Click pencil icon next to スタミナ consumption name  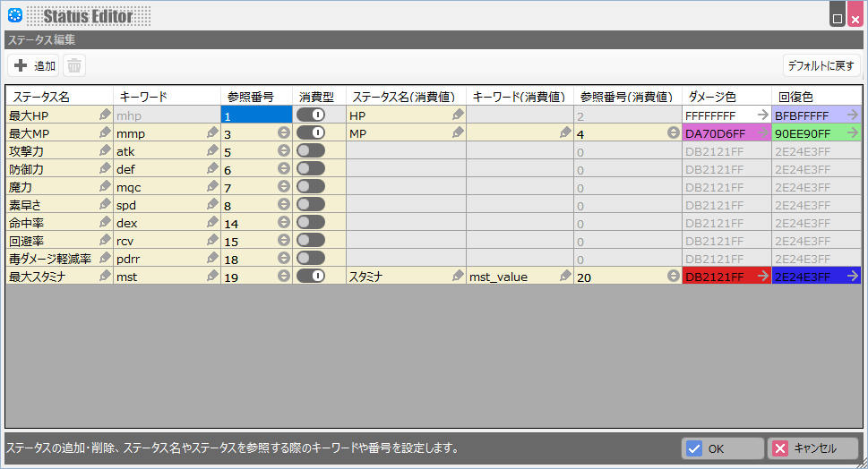458,277
